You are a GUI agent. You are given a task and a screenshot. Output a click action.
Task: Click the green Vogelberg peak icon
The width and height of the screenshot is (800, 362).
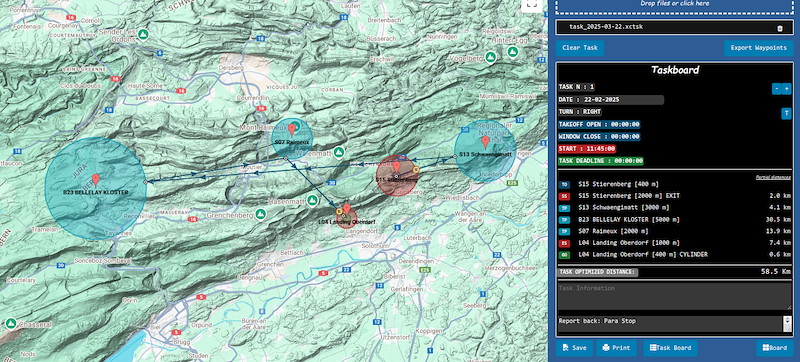tap(491, 56)
